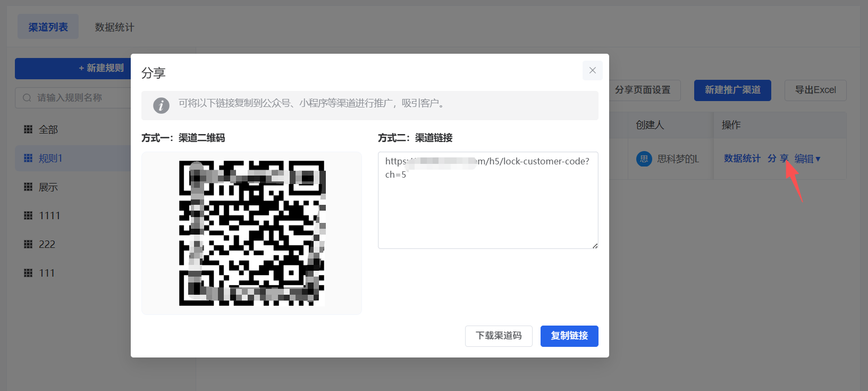Click the creator name 思科梦的L
The width and height of the screenshot is (868, 391).
pos(678,159)
